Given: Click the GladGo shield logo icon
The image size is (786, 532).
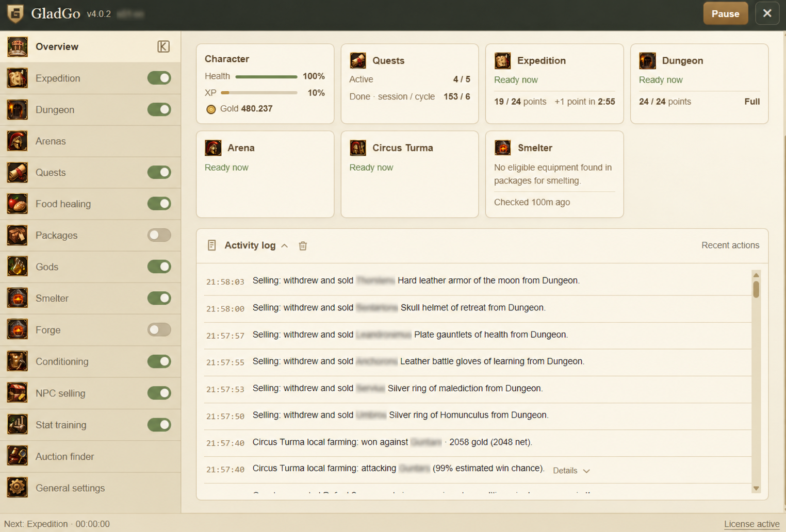Looking at the screenshot, I should click(15, 13).
